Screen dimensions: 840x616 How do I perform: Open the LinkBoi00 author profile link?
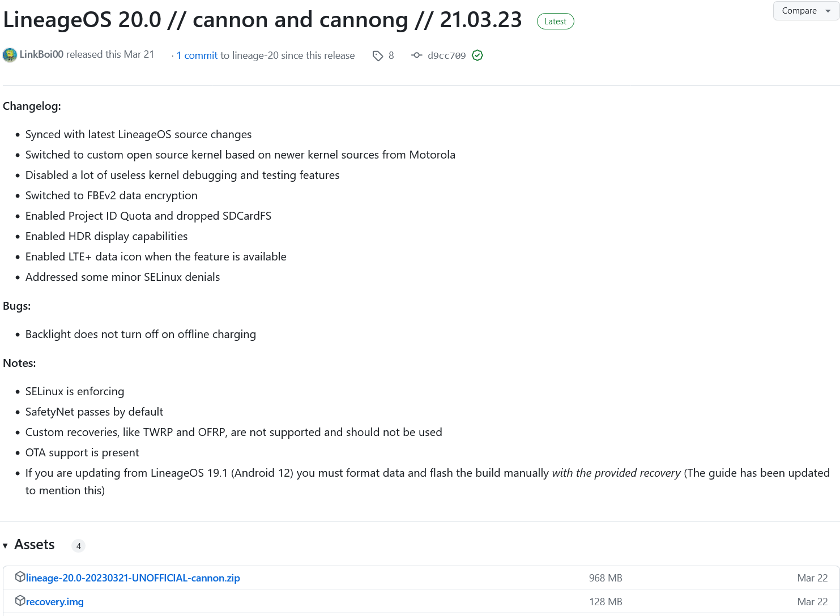coord(41,54)
